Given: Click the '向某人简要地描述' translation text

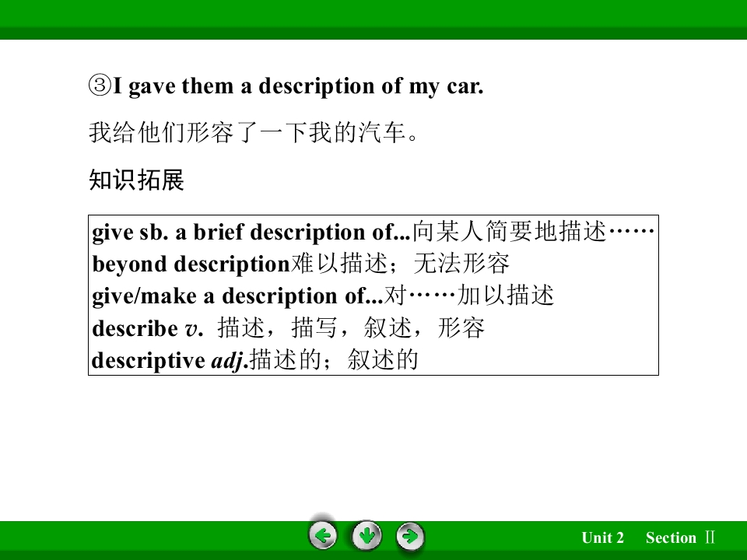Looking at the screenshot, I should tap(509, 232).
